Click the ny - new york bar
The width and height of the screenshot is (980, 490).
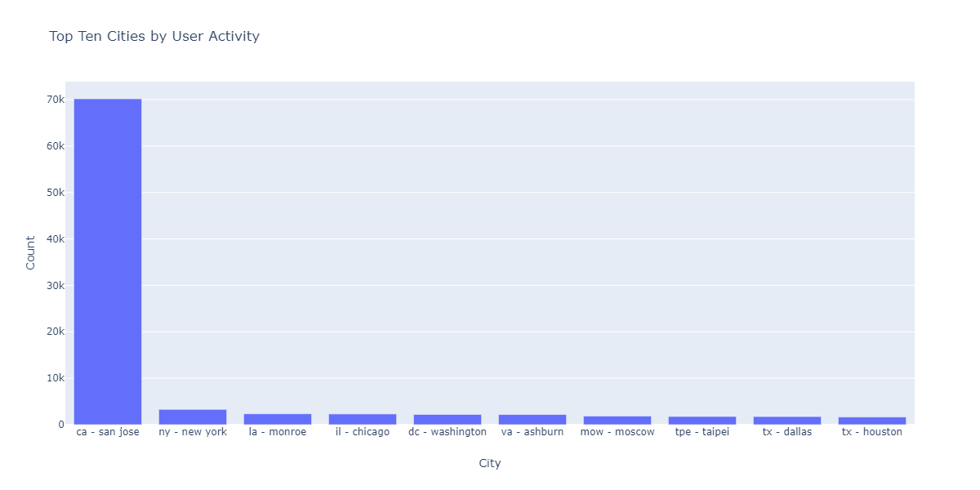pos(193,417)
